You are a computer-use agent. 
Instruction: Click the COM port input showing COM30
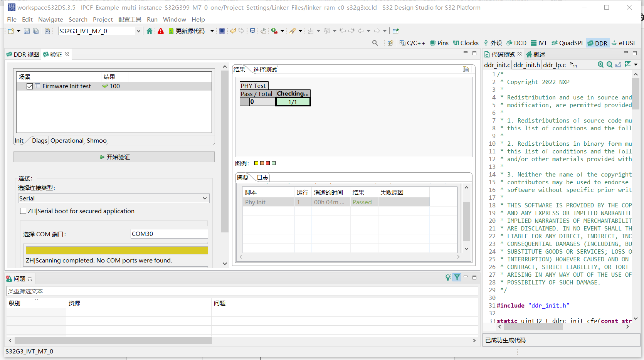[x=169, y=234]
